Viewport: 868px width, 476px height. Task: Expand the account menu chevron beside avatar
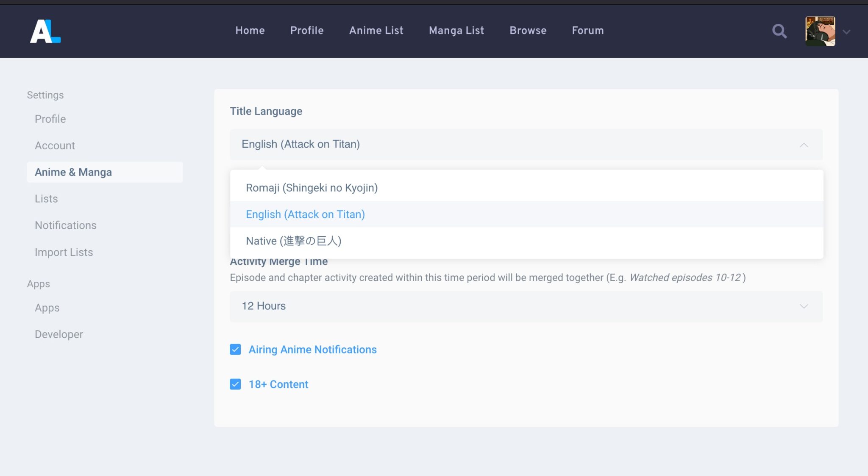[x=846, y=32]
